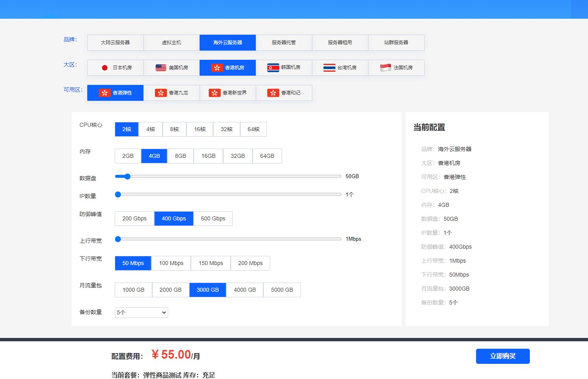Choose 1000 GB monthly traffic package
This screenshot has width=588, height=379.
(133, 290)
